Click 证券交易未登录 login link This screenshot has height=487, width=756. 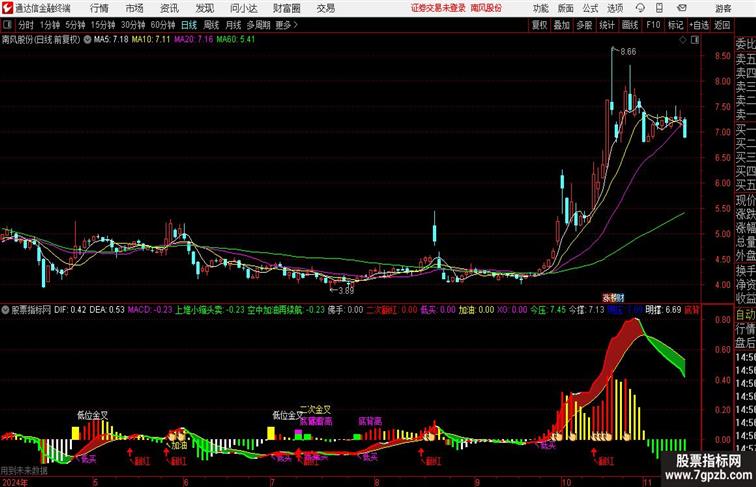[438, 8]
